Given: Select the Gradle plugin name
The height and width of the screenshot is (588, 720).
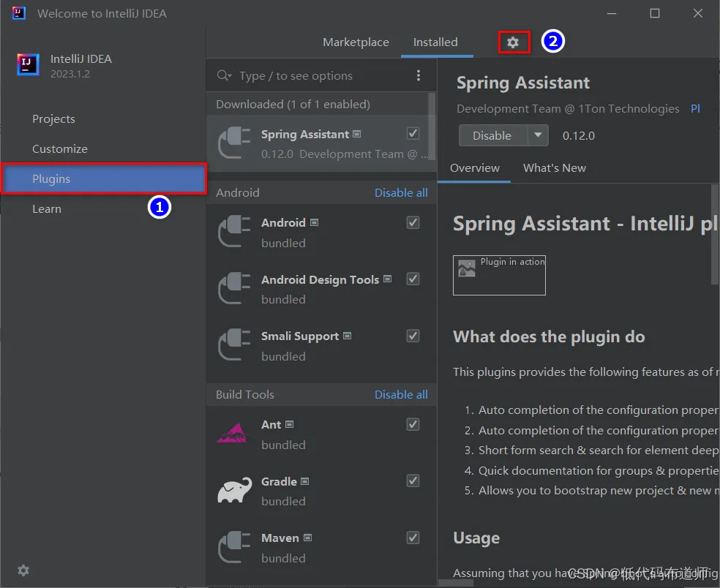Looking at the screenshot, I should [279, 481].
